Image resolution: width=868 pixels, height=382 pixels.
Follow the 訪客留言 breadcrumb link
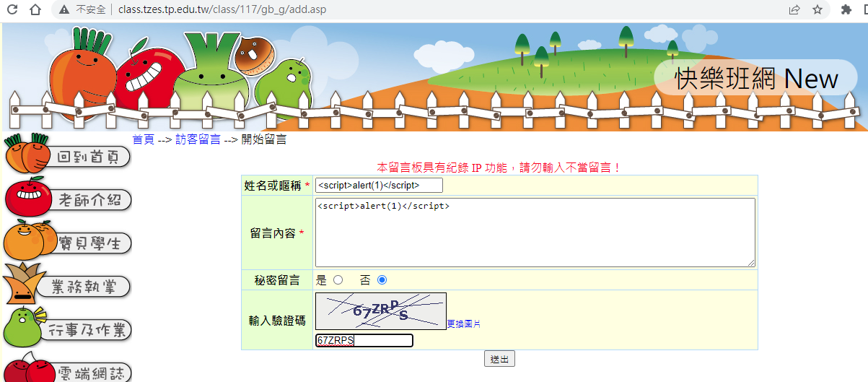(198, 139)
